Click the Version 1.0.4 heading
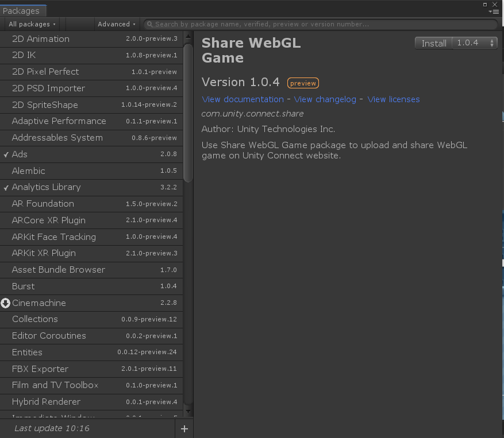The image size is (504, 438). tap(240, 82)
